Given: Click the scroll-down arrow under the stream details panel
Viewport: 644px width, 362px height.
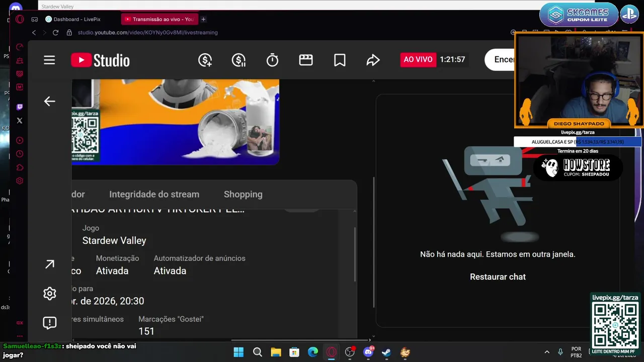Looking at the screenshot, I should 373,336.
